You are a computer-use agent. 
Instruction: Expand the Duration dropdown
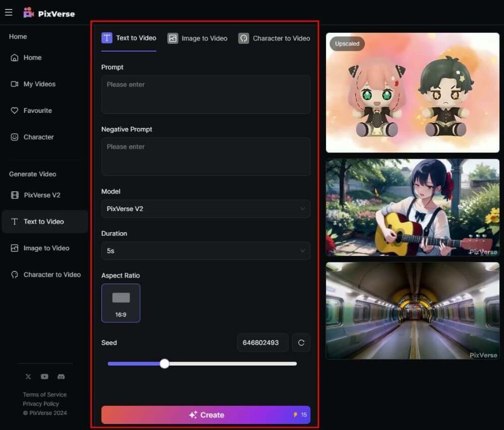pyautogui.click(x=205, y=250)
